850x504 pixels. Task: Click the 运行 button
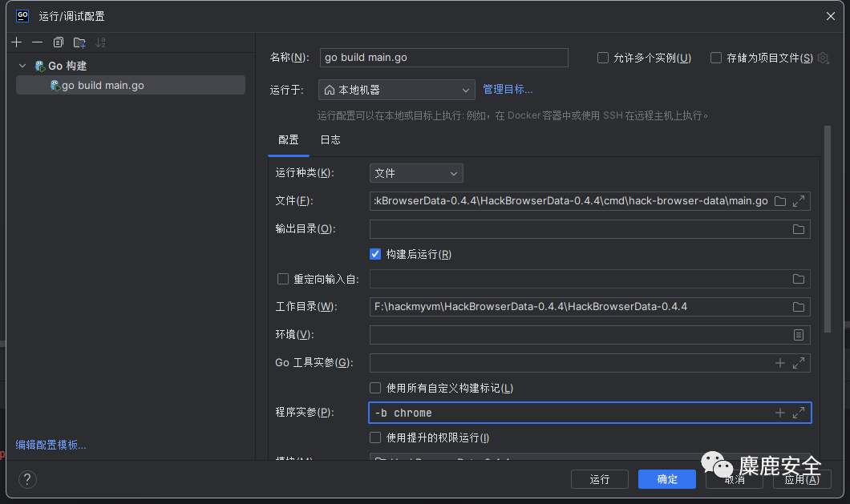point(599,478)
